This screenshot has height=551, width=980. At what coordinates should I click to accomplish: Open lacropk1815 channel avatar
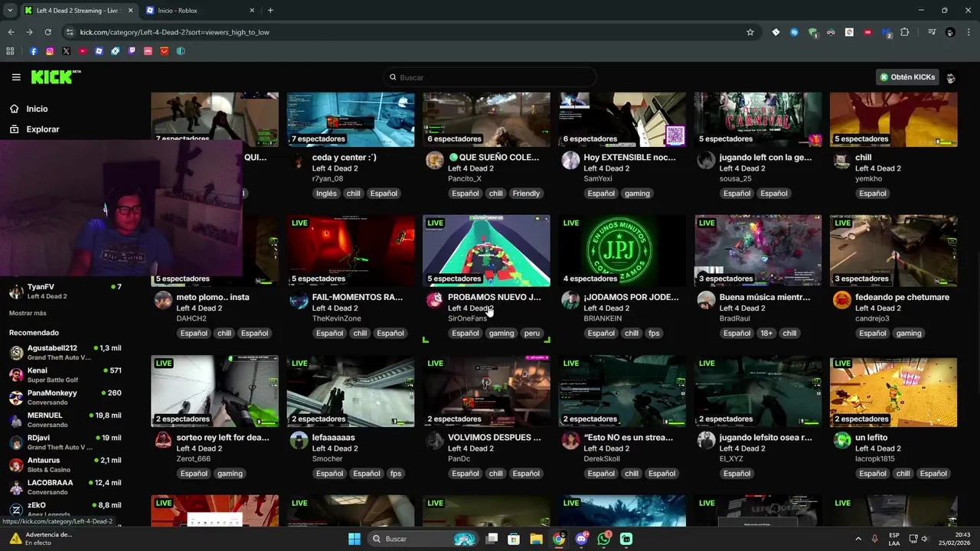(x=842, y=440)
